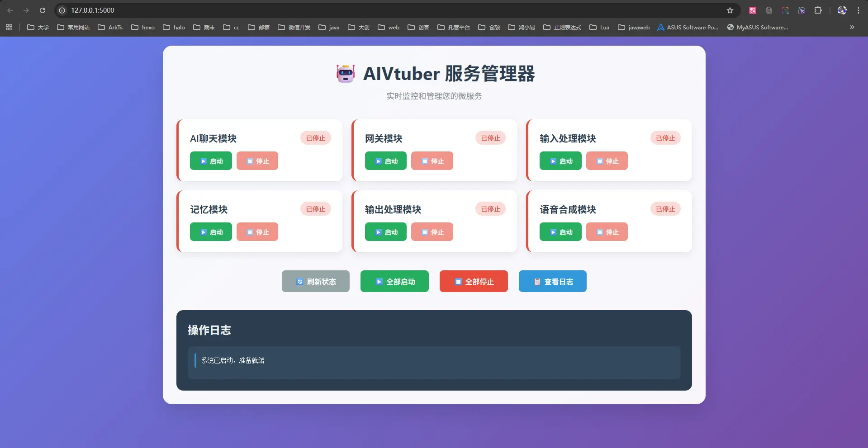868x448 pixels.
Task: Open the apps grid in bookmarks bar
Action: point(9,28)
